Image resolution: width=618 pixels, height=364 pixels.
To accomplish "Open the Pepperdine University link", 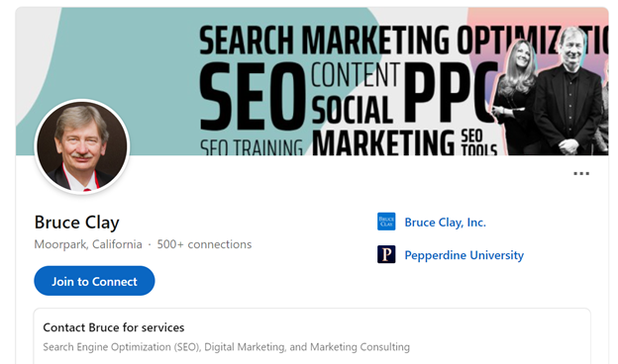I will 463,255.
